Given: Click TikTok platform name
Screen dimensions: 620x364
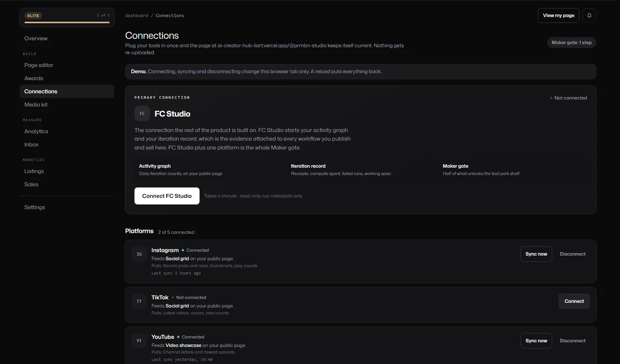Looking at the screenshot, I should point(160,297).
